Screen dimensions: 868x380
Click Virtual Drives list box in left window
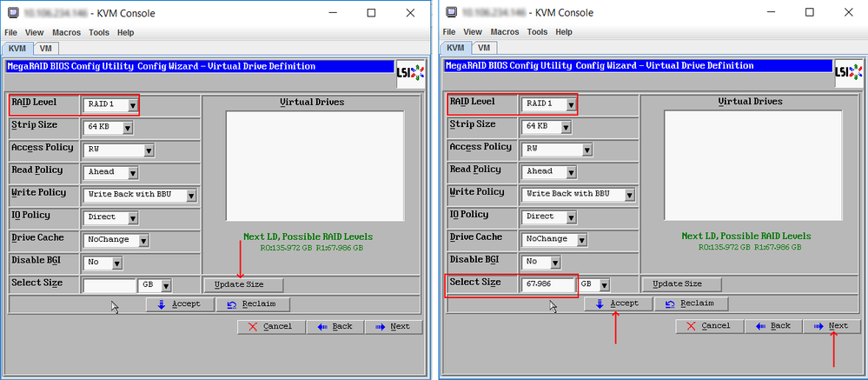click(x=315, y=166)
